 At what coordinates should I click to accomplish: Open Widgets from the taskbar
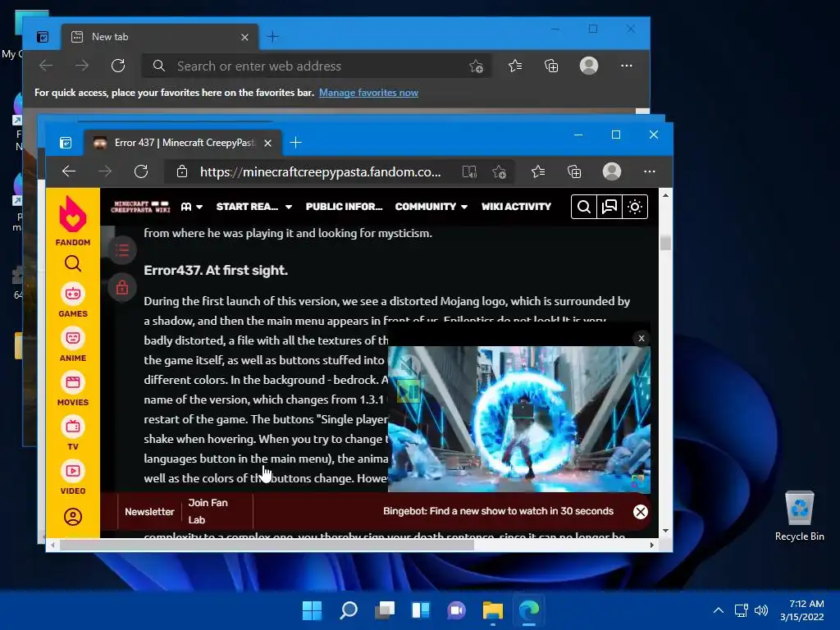[x=421, y=610]
